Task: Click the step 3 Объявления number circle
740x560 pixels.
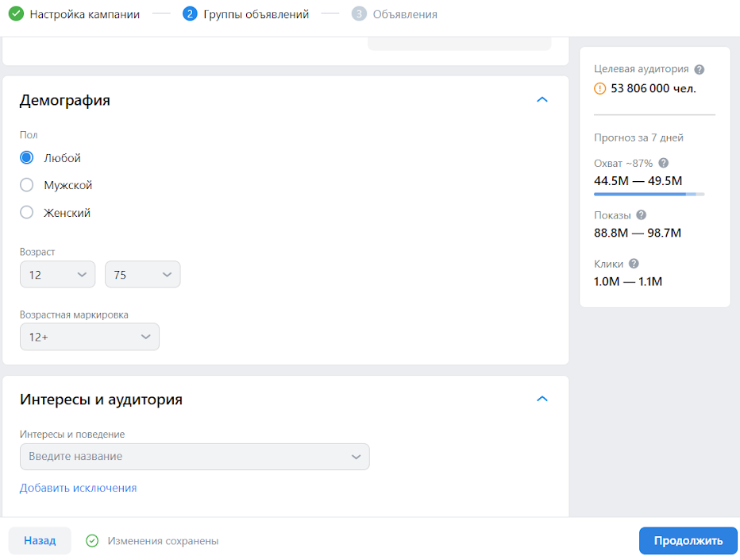Action: (359, 14)
